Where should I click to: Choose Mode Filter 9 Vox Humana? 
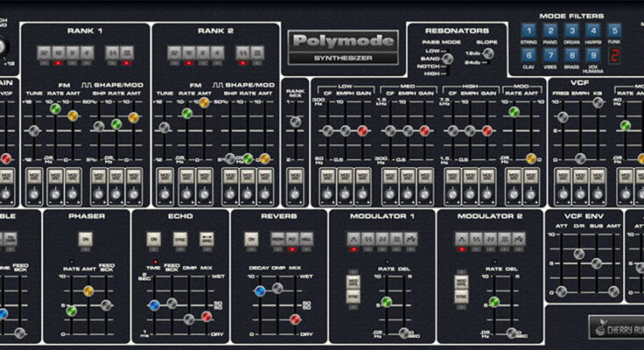[593, 56]
